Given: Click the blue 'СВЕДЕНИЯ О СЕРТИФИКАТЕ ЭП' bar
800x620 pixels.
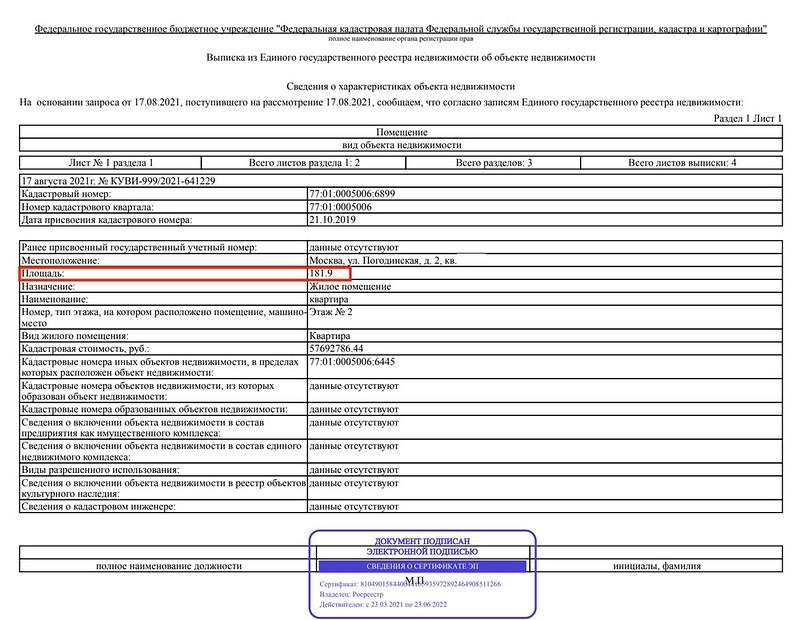Looking at the screenshot, I should (422, 566).
